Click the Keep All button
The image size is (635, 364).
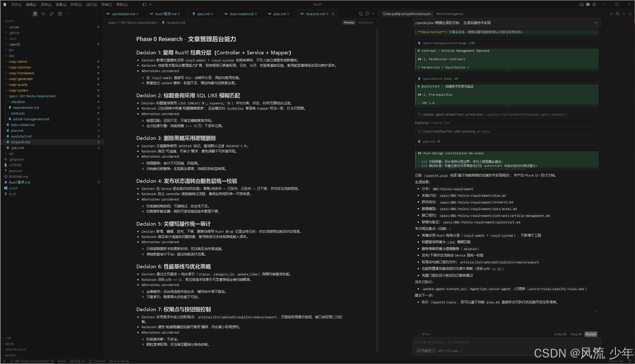coord(576,334)
